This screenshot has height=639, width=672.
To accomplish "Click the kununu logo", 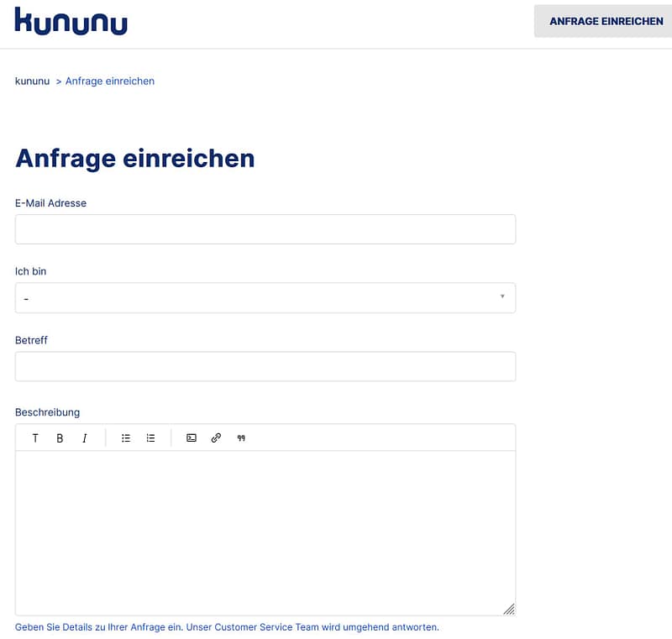I will (x=71, y=21).
